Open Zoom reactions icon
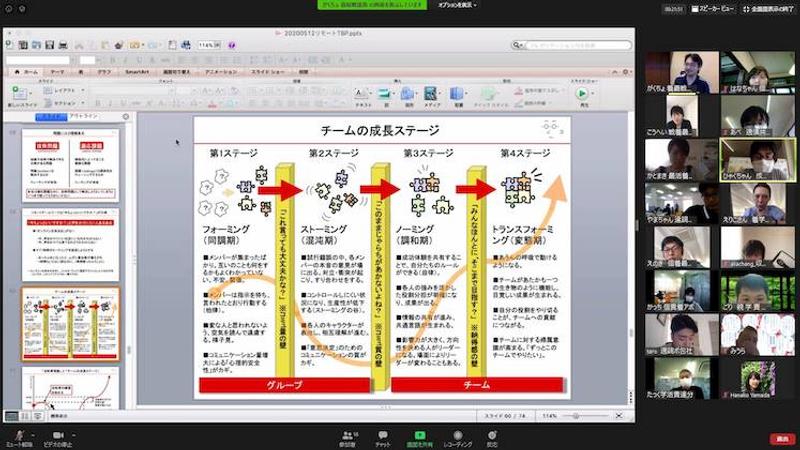This screenshot has width=800, height=450. click(x=492, y=438)
